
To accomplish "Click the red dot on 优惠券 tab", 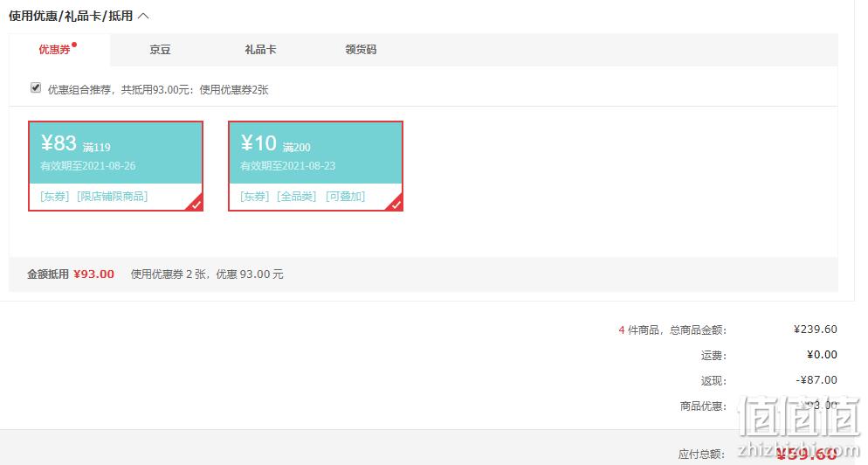I will 74,45.
